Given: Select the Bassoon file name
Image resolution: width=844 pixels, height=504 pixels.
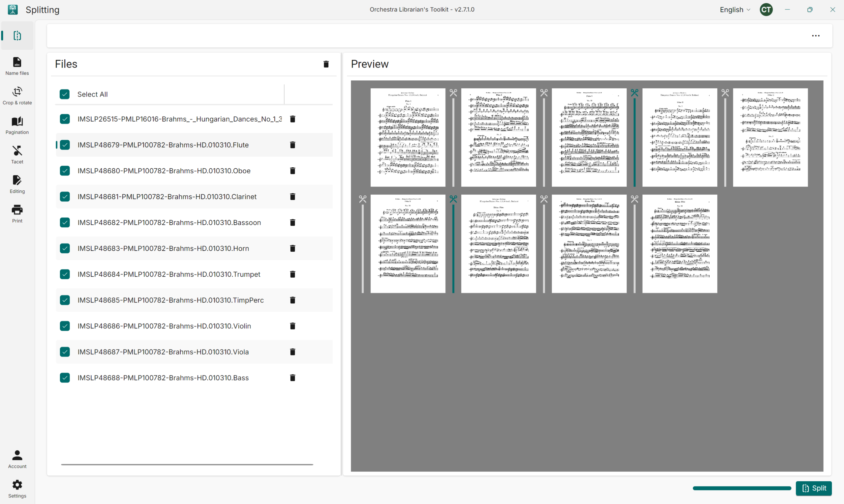Looking at the screenshot, I should (169, 222).
